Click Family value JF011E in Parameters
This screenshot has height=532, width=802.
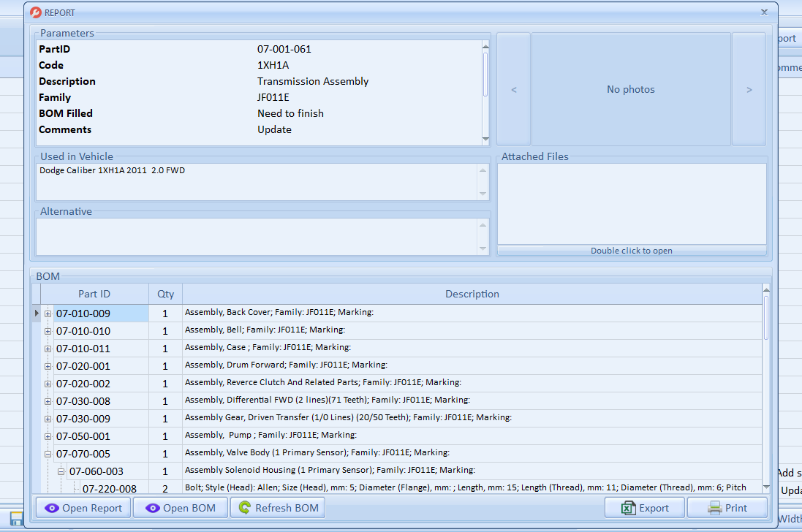273,97
